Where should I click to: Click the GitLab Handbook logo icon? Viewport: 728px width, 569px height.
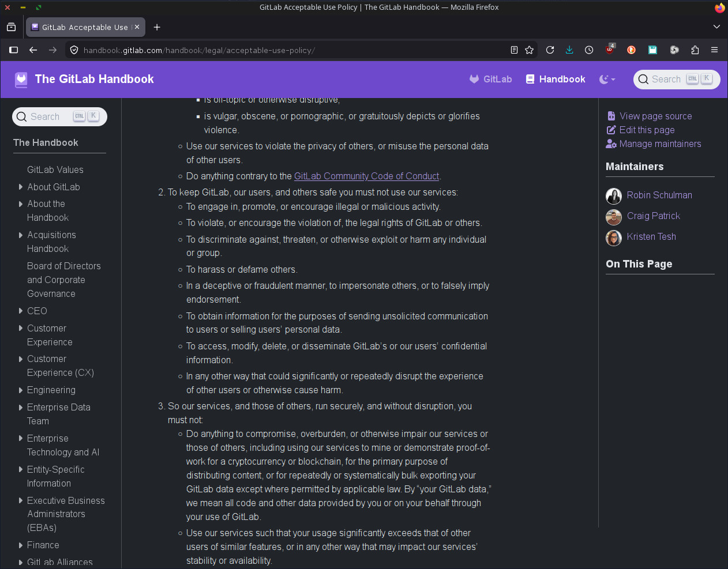(x=21, y=80)
